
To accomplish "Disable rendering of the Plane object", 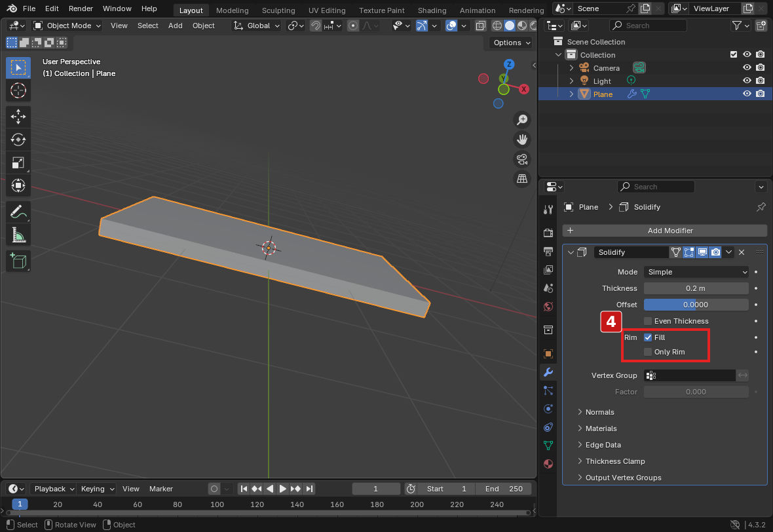I will point(760,94).
